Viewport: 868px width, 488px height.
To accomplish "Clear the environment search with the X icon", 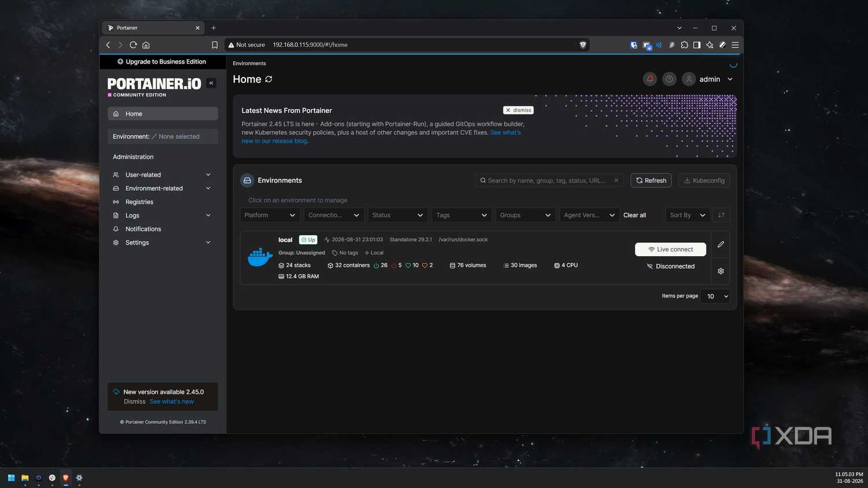I will click(616, 180).
